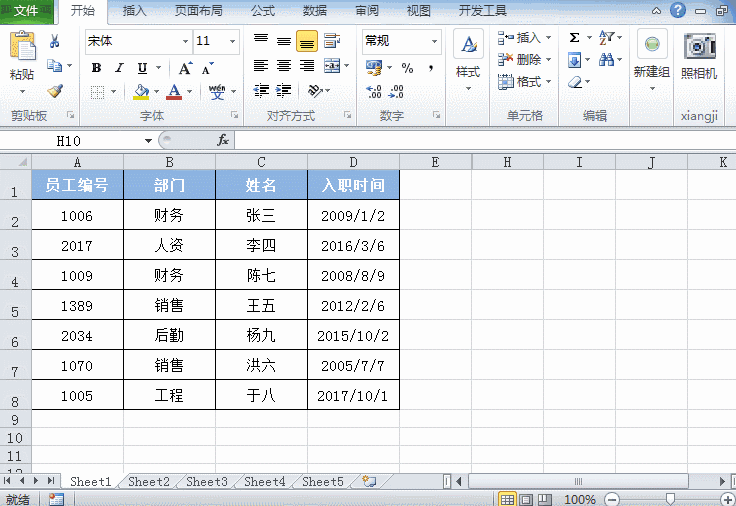The height and width of the screenshot is (506, 736).
Task: Click the Sort and Filter icon
Action: pos(606,37)
